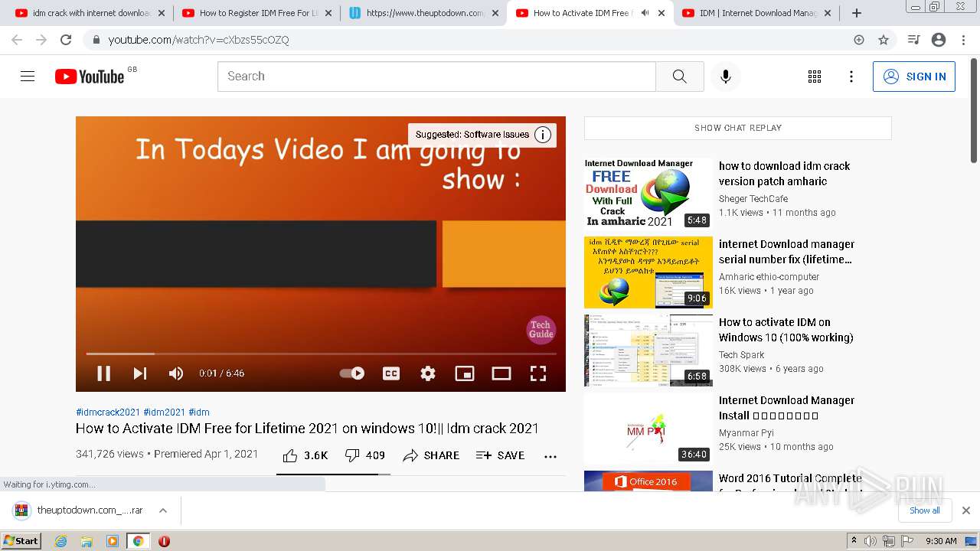Click Show all downloads
Image resolution: width=980 pixels, height=551 pixels.
[925, 510]
